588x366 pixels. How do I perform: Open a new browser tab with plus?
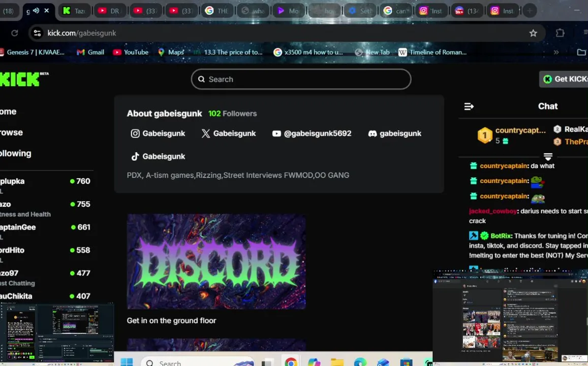point(530,11)
